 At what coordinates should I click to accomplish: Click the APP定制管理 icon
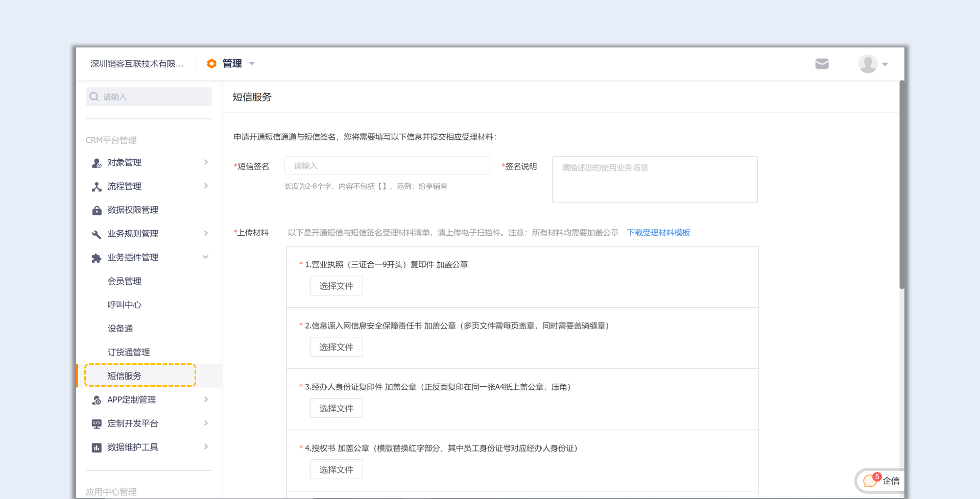click(97, 400)
